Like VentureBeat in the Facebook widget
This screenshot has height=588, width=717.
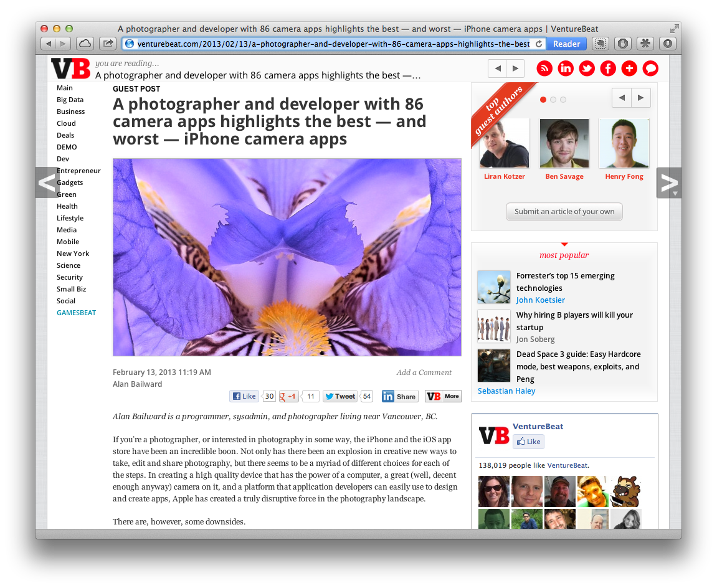pyautogui.click(x=528, y=442)
